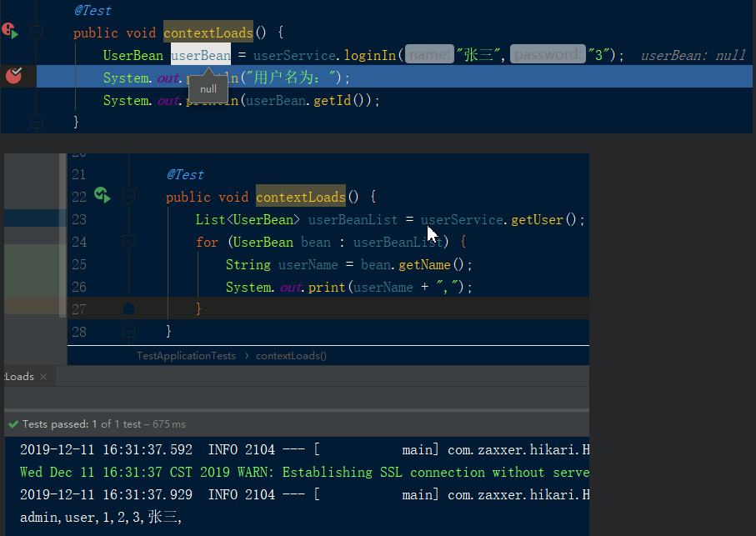
Task: Click the contextLoads() breadcrumb
Action: pyautogui.click(x=291, y=356)
